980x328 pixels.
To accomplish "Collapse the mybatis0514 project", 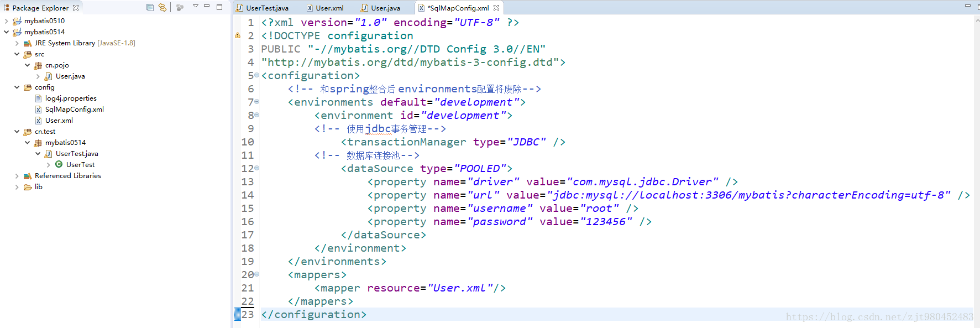I will pos(6,32).
